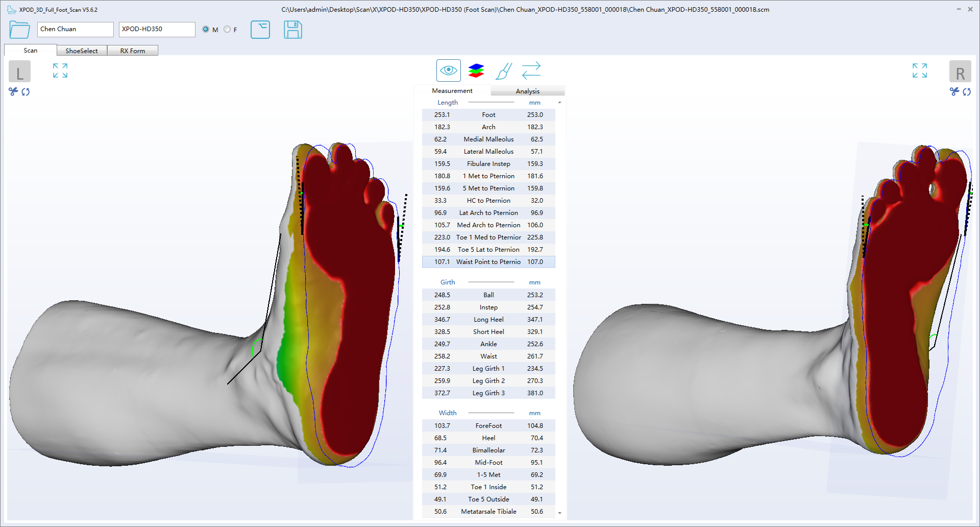Image resolution: width=980 pixels, height=527 pixels.
Task: Click the open folder icon
Action: click(x=19, y=30)
